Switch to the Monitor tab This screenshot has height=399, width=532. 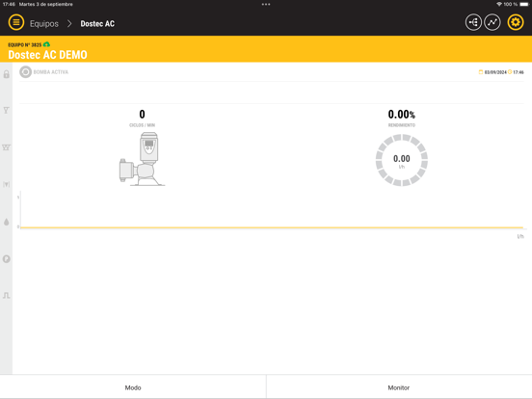click(399, 387)
